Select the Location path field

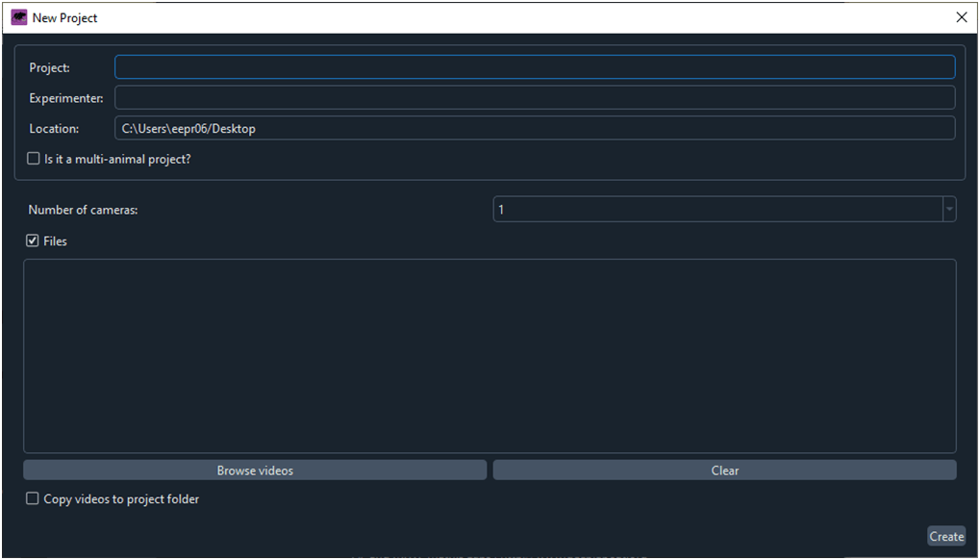(534, 129)
